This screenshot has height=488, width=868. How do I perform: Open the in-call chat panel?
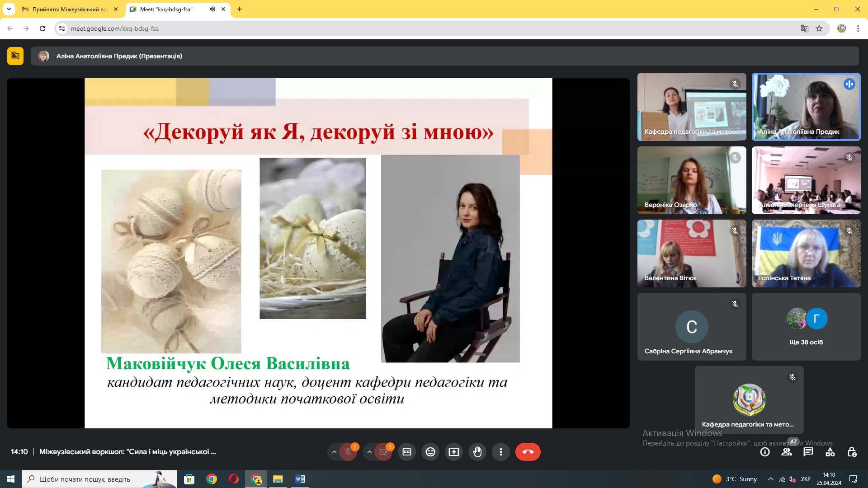click(808, 452)
